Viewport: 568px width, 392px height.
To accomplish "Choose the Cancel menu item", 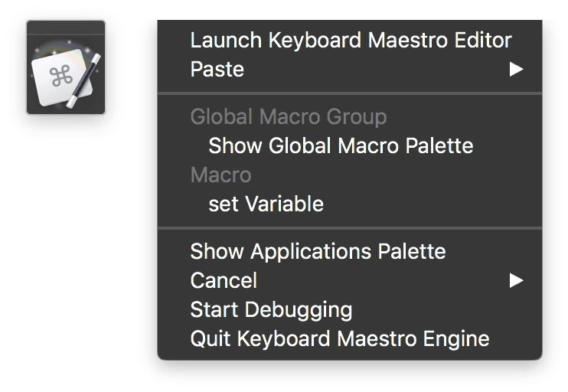I will (x=224, y=280).
